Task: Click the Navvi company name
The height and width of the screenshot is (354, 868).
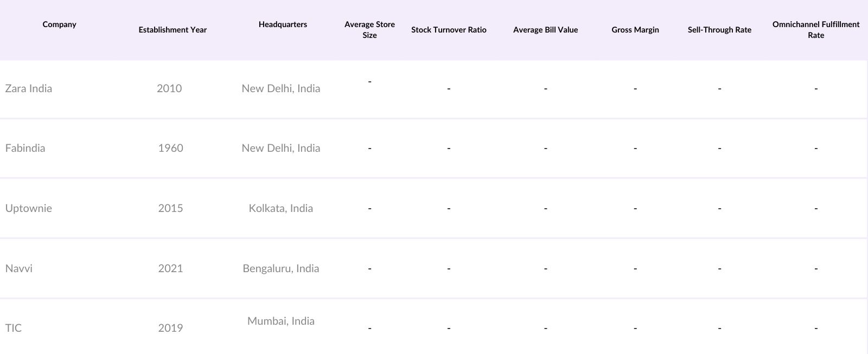Action: coord(19,268)
